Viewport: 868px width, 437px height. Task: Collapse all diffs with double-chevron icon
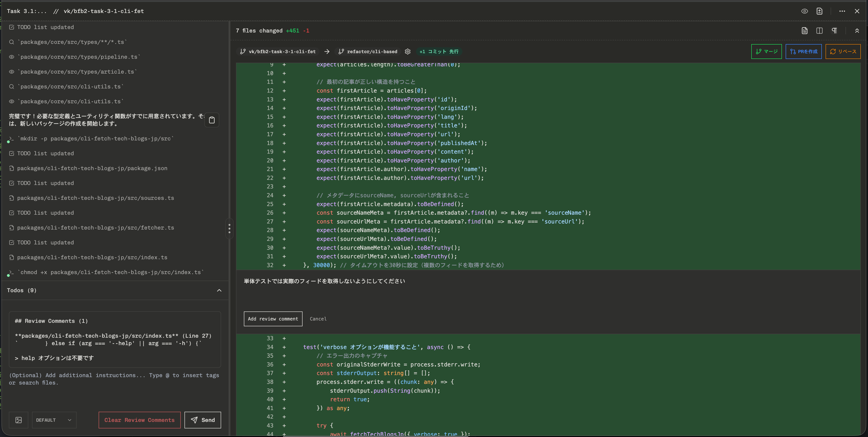[857, 31]
